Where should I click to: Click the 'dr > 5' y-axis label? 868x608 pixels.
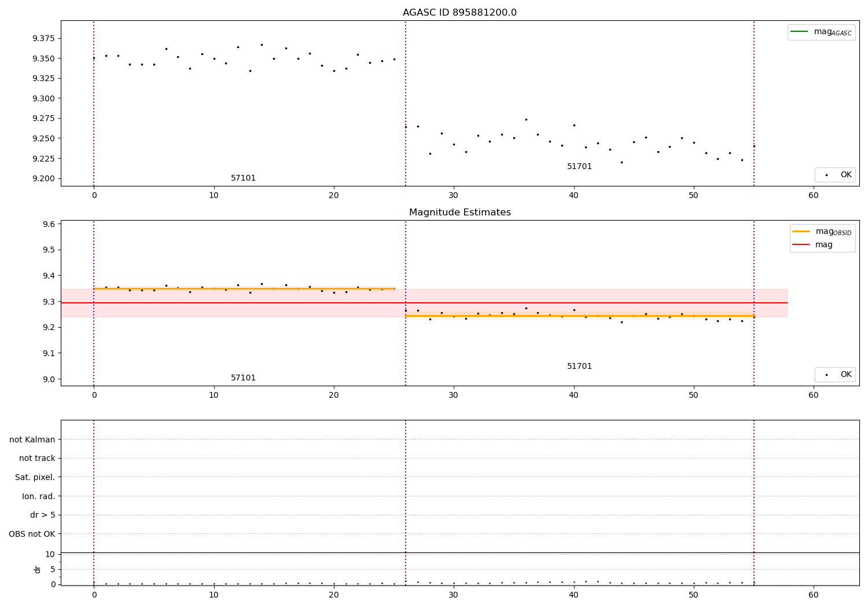point(43,515)
